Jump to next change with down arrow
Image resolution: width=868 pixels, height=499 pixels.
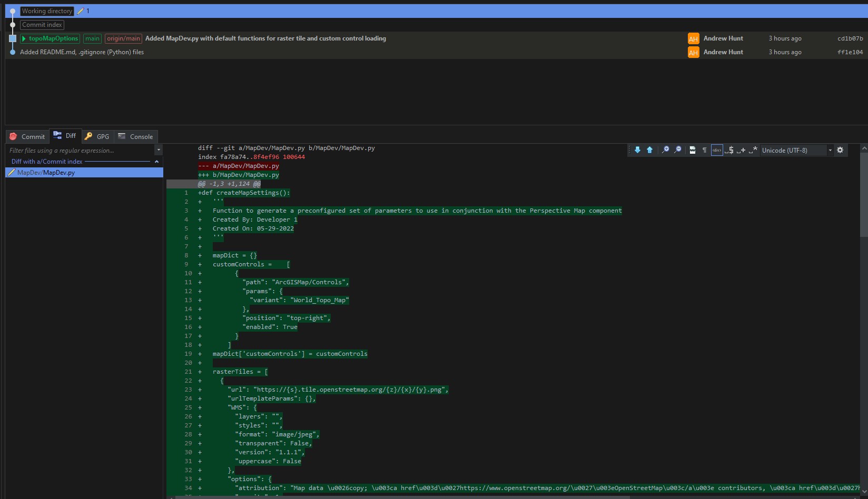click(x=637, y=150)
